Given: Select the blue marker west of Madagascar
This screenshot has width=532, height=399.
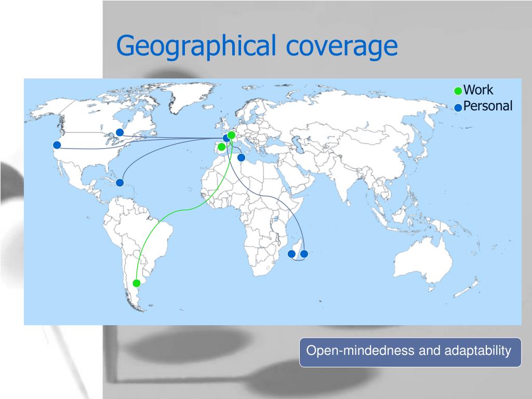Looking at the screenshot, I should [291, 254].
